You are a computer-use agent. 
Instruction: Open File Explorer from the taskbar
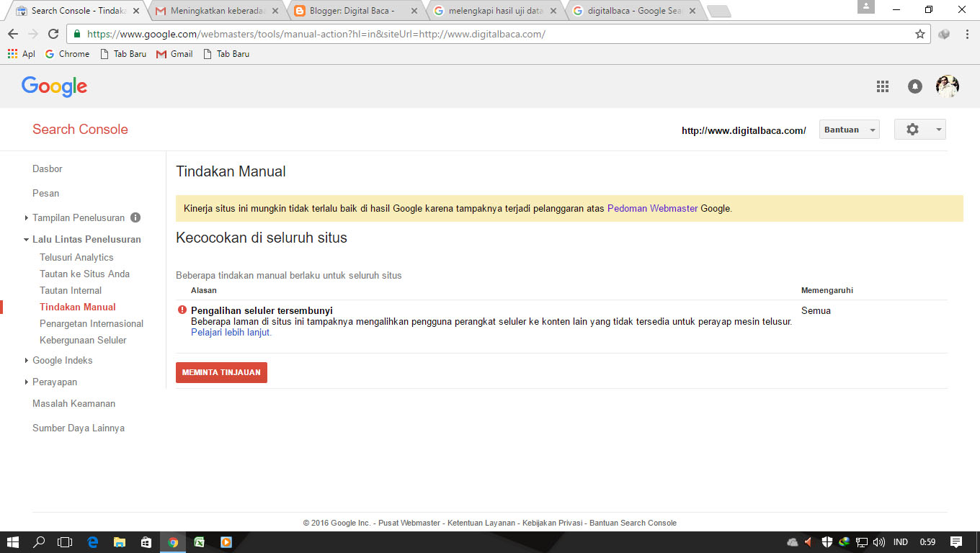pyautogui.click(x=119, y=542)
